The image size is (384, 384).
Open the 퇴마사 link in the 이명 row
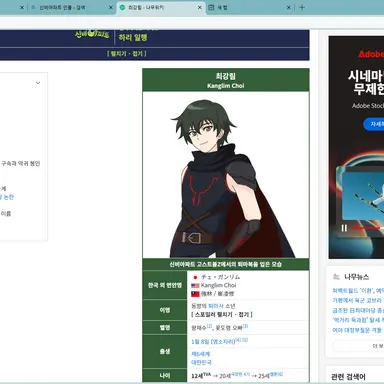215,306
